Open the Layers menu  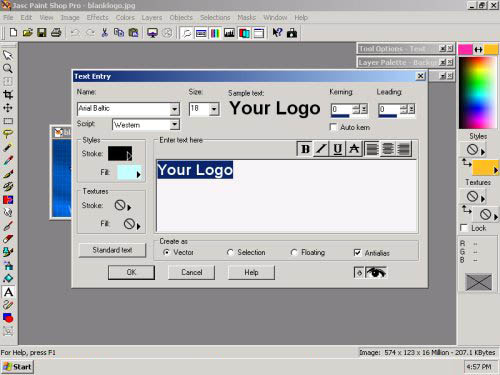pos(152,17)
